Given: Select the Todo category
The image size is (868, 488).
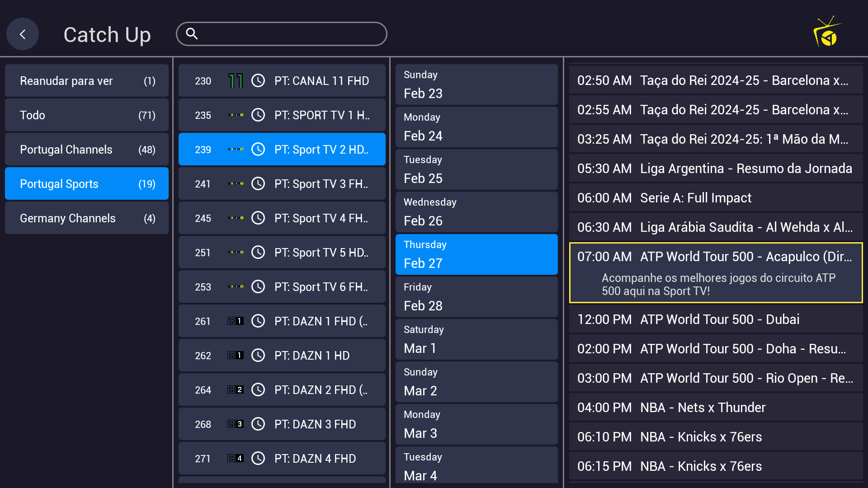Looking at the screenshot, I should (87, 115).
